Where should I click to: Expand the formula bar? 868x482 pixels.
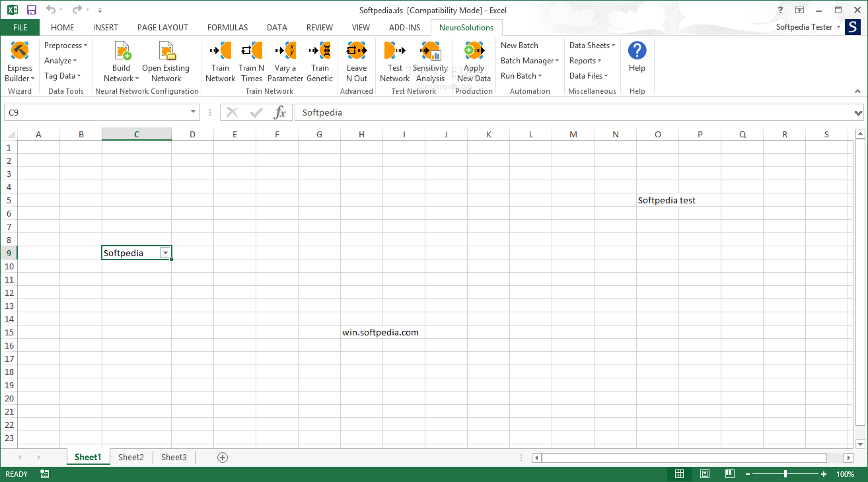pyautogui.click(x=859, y=113)
